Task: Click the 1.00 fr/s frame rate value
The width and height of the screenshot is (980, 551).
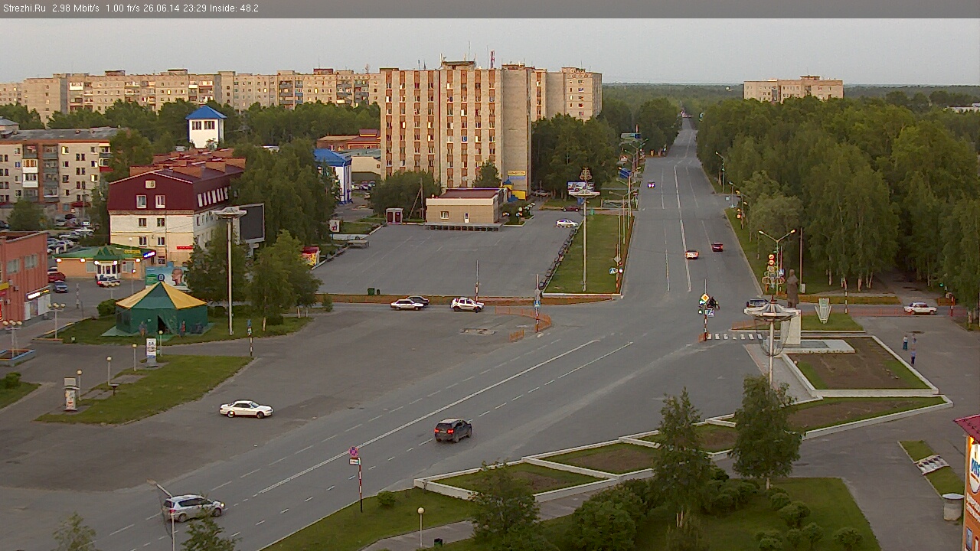Action: [123, 8]
